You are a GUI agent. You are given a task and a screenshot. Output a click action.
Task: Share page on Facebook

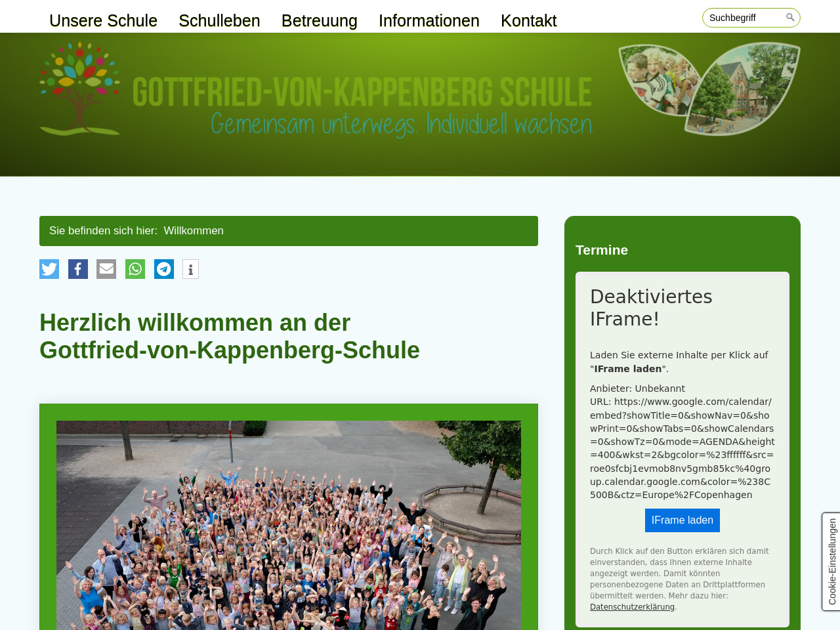78,269
